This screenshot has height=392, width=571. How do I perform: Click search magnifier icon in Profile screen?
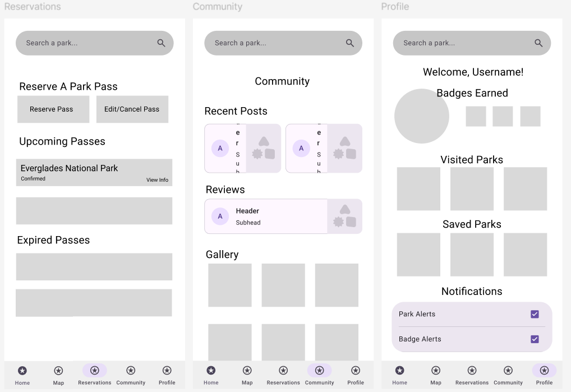538,43
